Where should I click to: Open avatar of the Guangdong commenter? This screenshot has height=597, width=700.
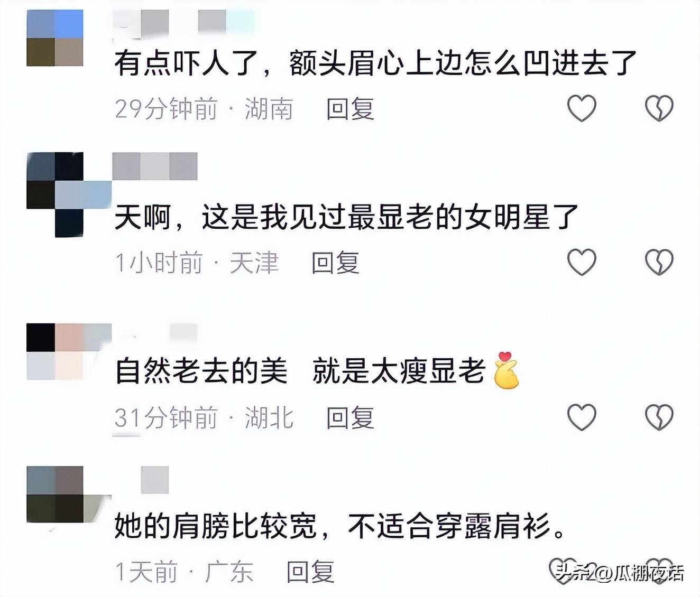[69, 495]
